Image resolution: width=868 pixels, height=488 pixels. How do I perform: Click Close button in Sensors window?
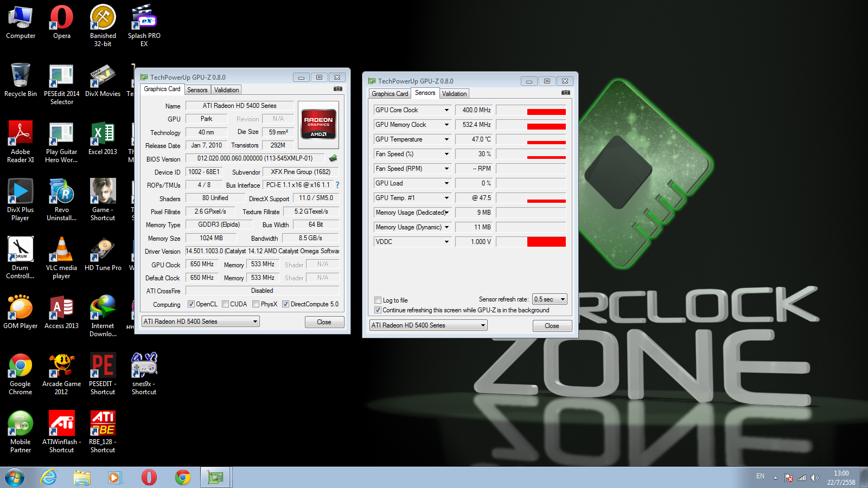[x=552, y=326]
